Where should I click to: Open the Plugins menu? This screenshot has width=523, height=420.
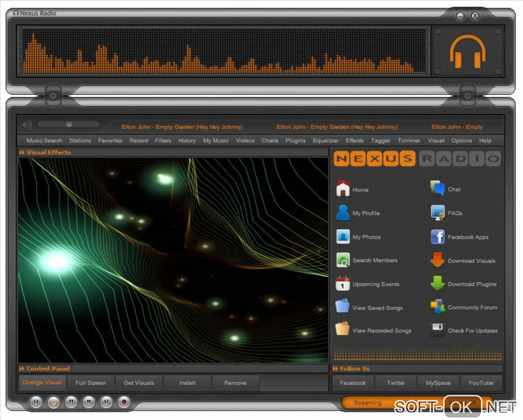295,140
